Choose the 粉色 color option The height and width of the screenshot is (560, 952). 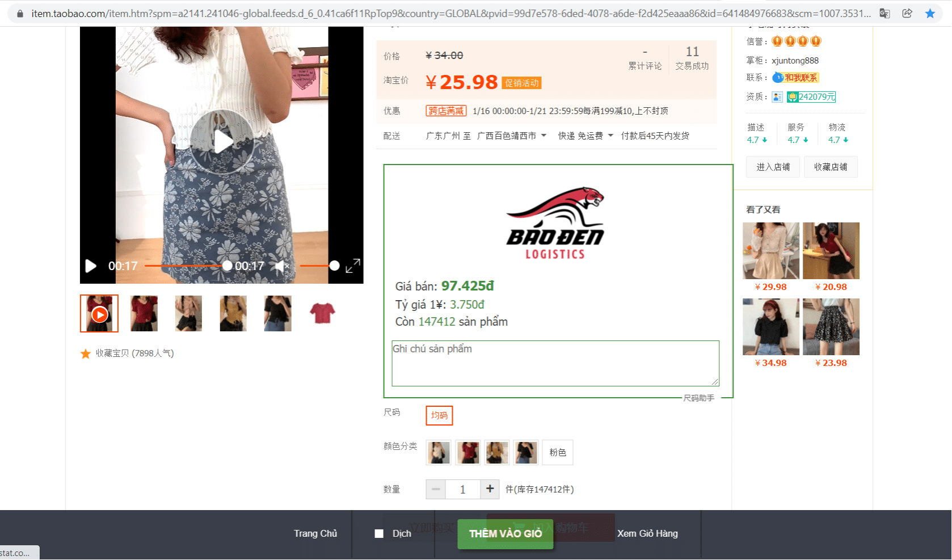557,452
